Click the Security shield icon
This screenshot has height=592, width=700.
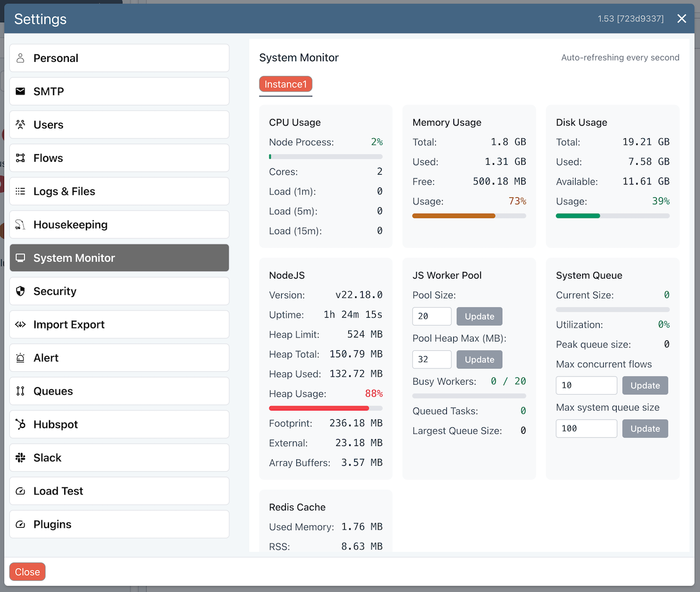pyautogui.click(x=20, y=291)
